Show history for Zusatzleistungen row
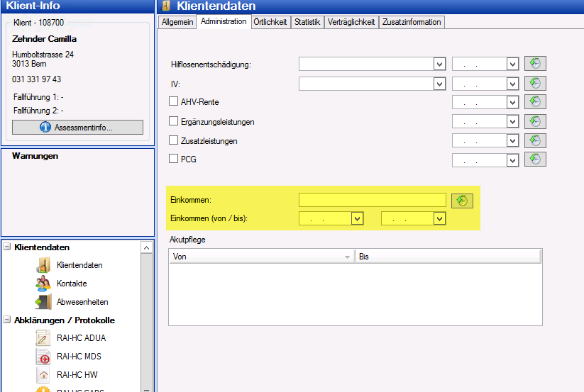The width and height of the screenshot is (584, 392). pyautogui.click(x=535, y=140)
